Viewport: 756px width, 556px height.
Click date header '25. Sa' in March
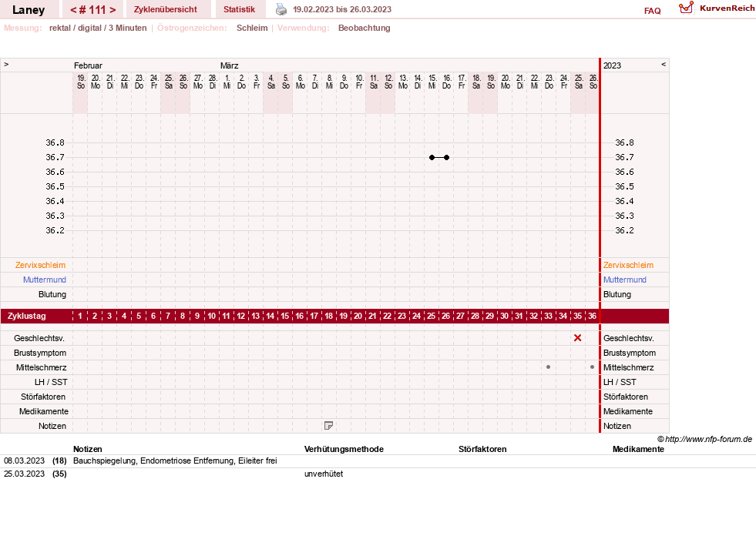click(x=579, y=82)
